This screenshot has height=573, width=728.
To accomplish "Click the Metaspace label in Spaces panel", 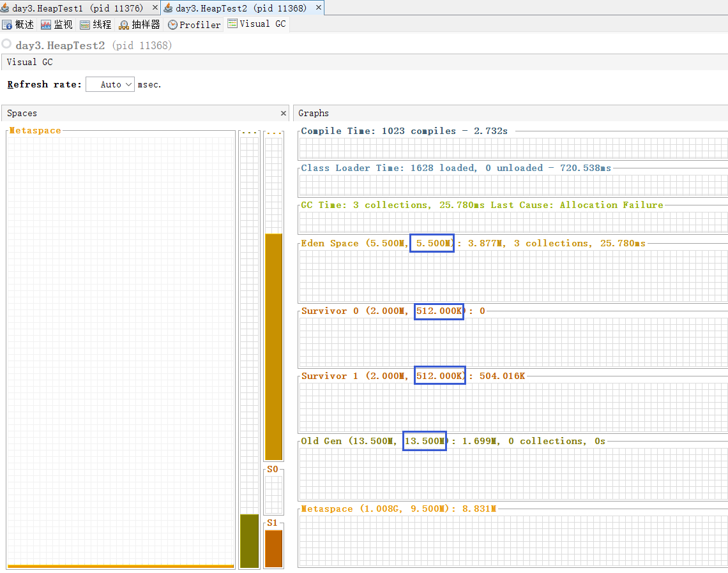I will [35, 131].
